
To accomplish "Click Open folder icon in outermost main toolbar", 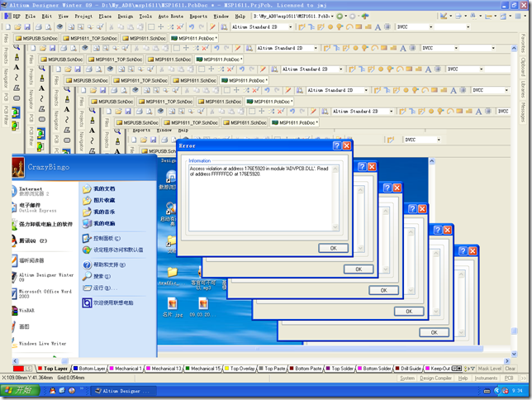I will coord(17,26).
